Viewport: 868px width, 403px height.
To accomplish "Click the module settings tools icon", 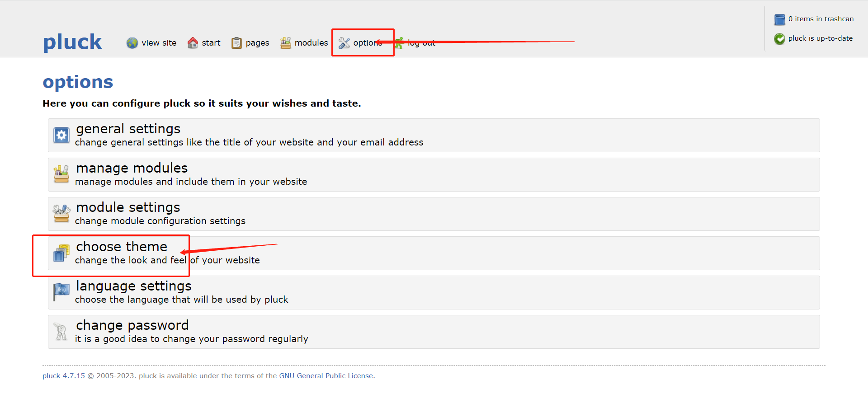I will tap(61, 214).
